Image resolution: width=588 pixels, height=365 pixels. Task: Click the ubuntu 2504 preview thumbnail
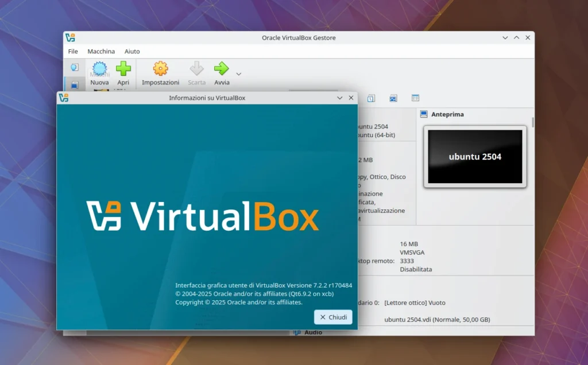475,156
